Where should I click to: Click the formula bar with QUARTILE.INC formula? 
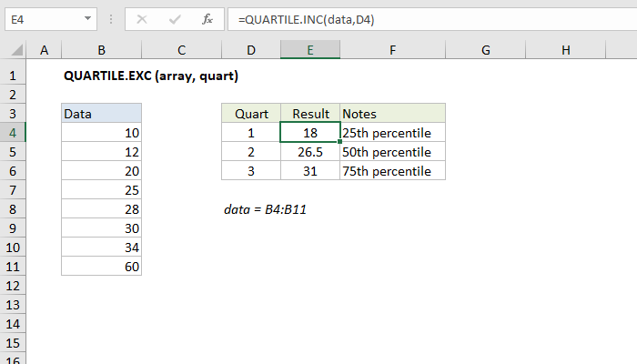pyautogui.click(x=432, y=19)
